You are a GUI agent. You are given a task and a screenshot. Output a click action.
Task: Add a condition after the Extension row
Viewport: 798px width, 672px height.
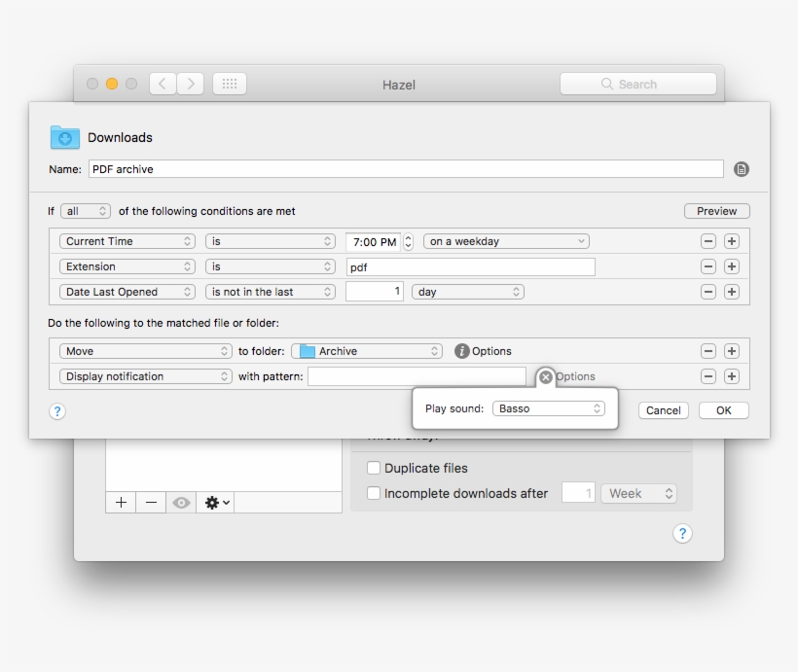(732, 266)
